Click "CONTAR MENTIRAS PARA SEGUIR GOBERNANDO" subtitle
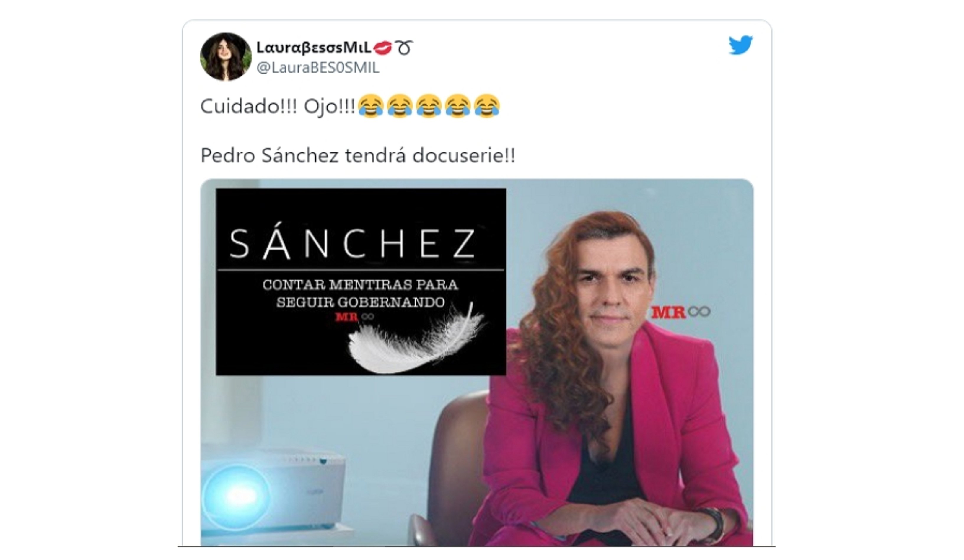This screenshot has width=964, height=560. pos(360,293)
